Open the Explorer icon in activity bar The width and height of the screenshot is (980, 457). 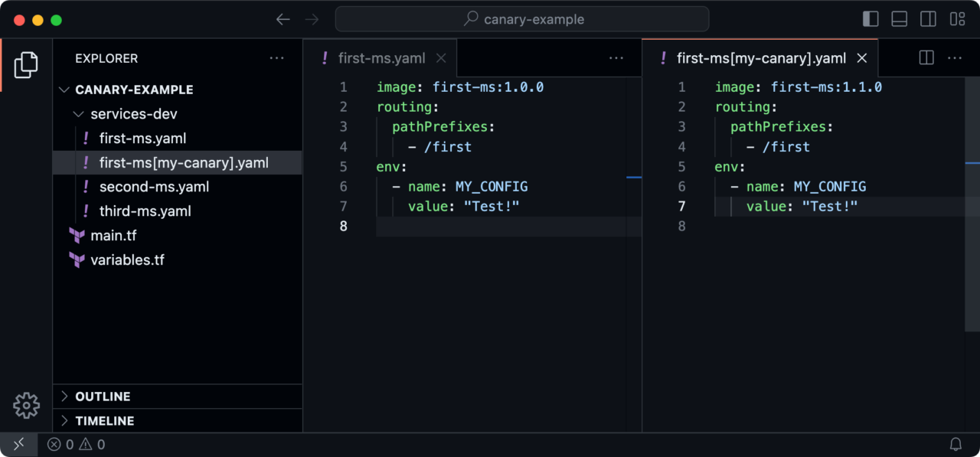(x=25, y=65)
